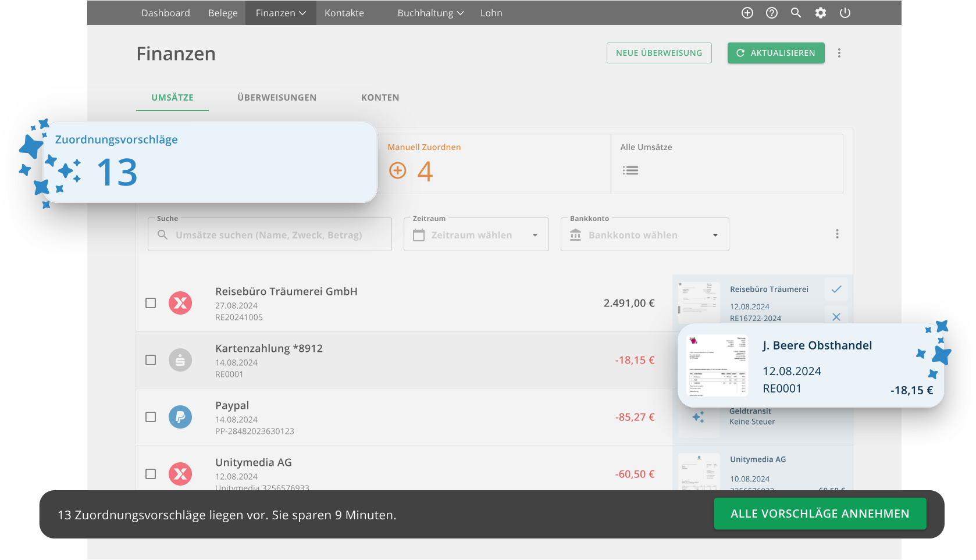Open Belege in top navigation

pyautogui.click(x=223, y=13)
